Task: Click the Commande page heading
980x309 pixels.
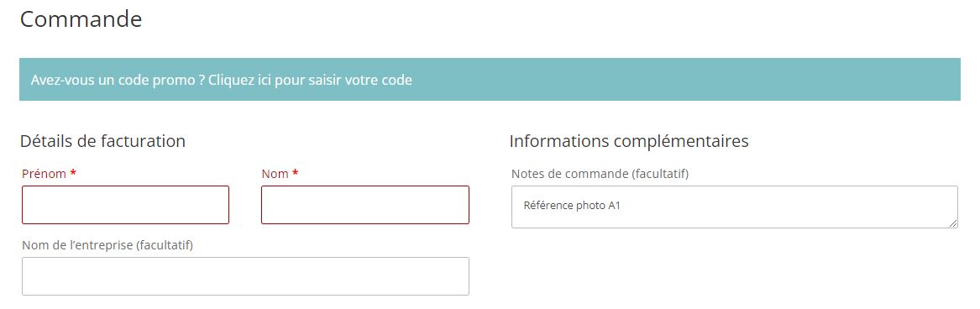Action: (x=81, y=18)
